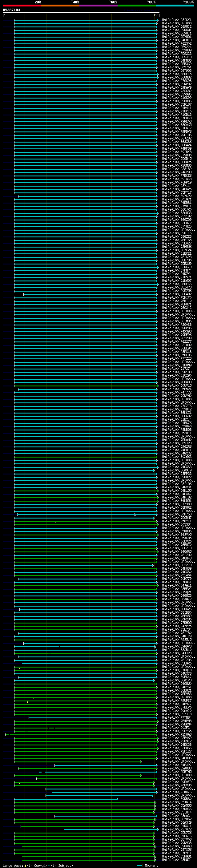Click the hit label UniRef100_A5BTH5
This screenshot has width=197, height=868.
[177, 772]
